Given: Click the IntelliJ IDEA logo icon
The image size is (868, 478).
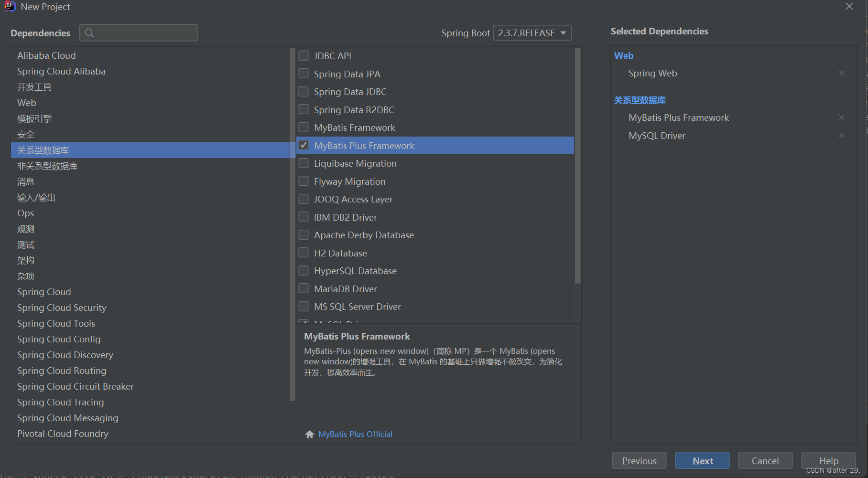Looking at the screenshot, I should (10, 6).
